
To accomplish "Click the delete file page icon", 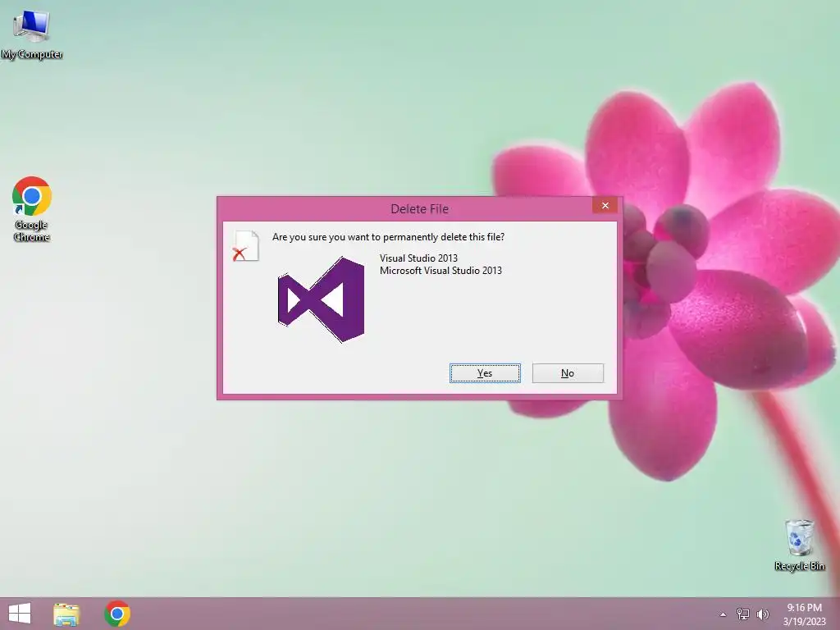I will click(246, 246).
